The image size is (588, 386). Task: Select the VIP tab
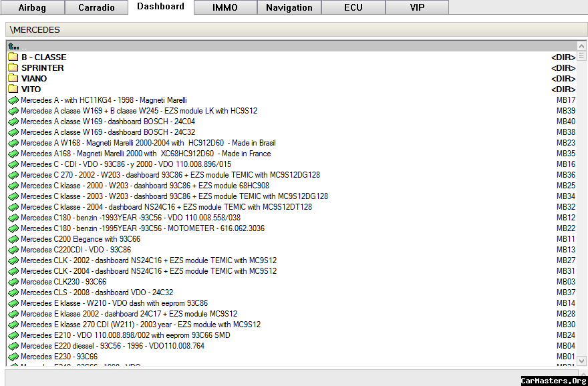click(x=417, y=7)
